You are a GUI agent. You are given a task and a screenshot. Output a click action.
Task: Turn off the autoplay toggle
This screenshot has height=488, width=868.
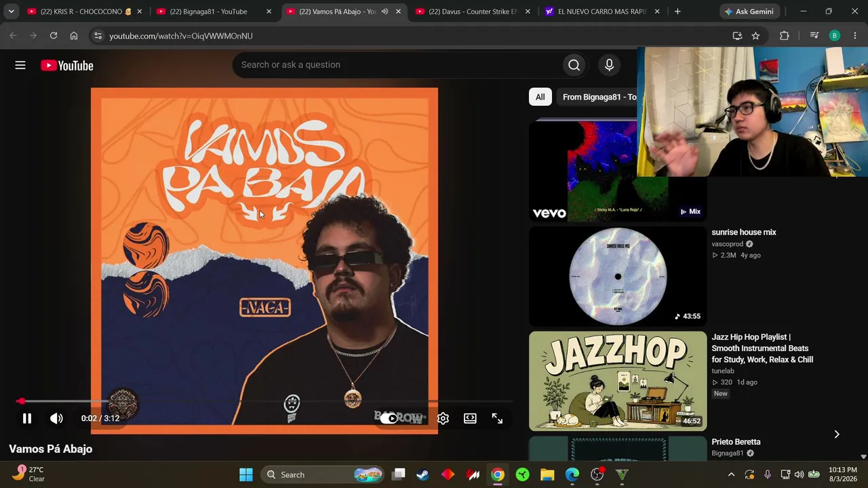coord(389,418)
